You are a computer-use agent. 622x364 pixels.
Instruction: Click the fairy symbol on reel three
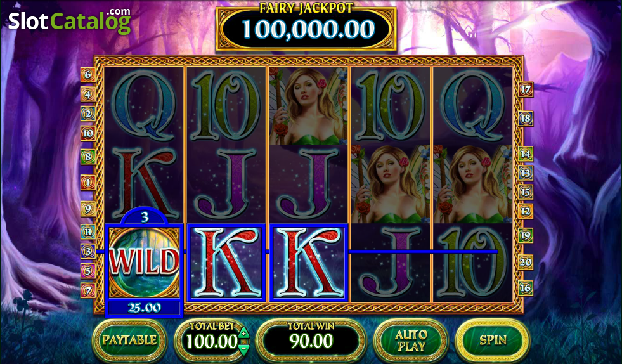click(308, 106)
